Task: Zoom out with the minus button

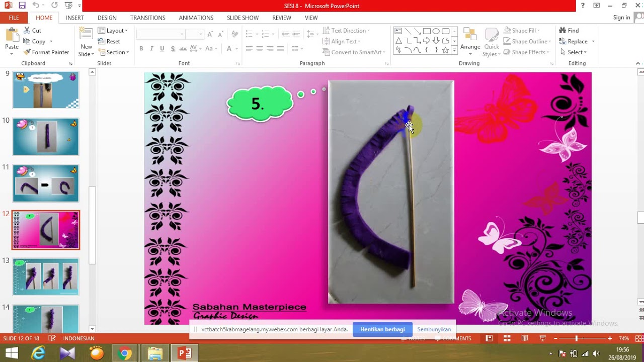Action: coord(555,338)
